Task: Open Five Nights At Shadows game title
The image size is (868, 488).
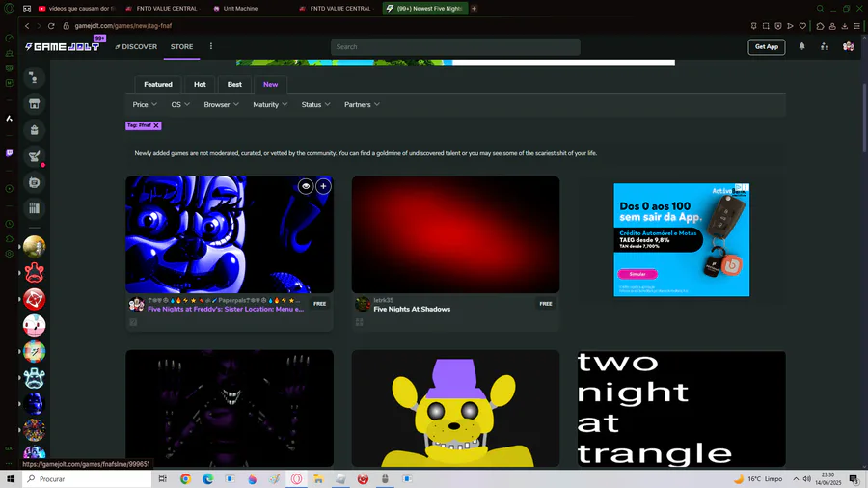Action: 412,309
